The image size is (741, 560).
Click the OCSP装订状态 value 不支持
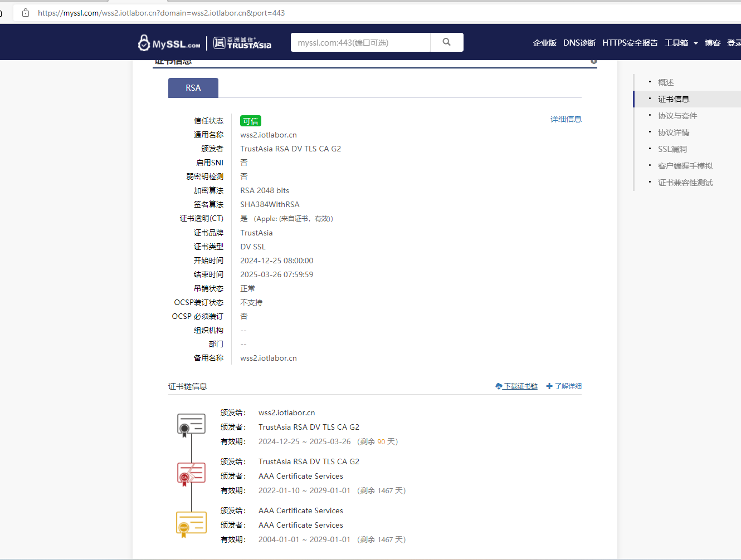pyautogui.click(x=251, y=302)
